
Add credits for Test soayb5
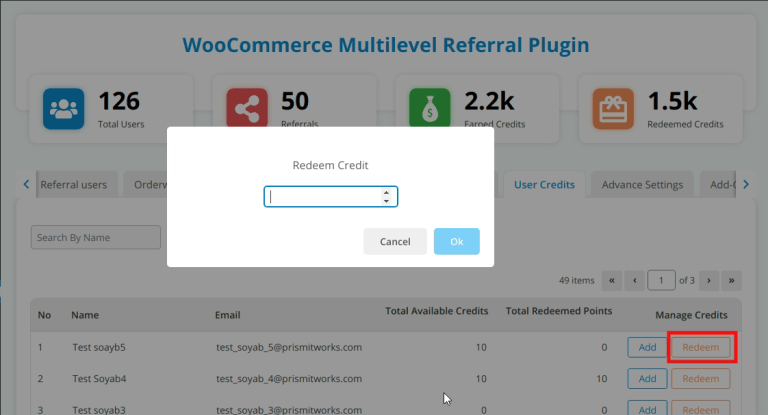(647, 347)
